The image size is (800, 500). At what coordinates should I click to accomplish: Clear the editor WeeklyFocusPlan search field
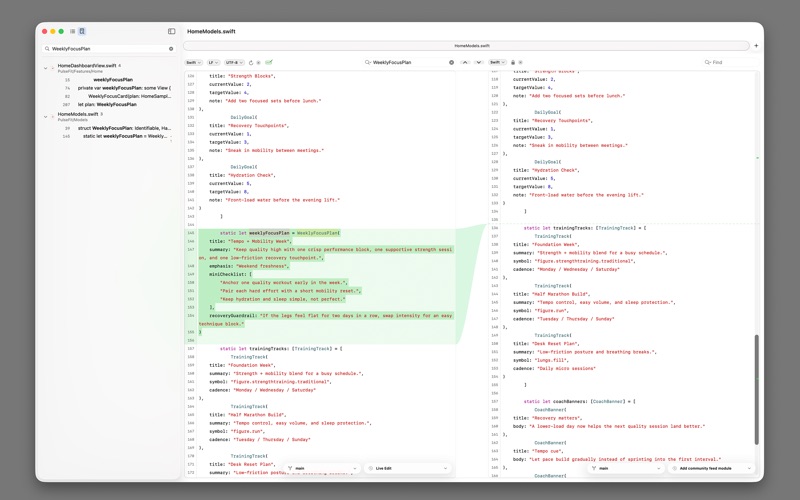pyautogui.click(x=451, y=62)
